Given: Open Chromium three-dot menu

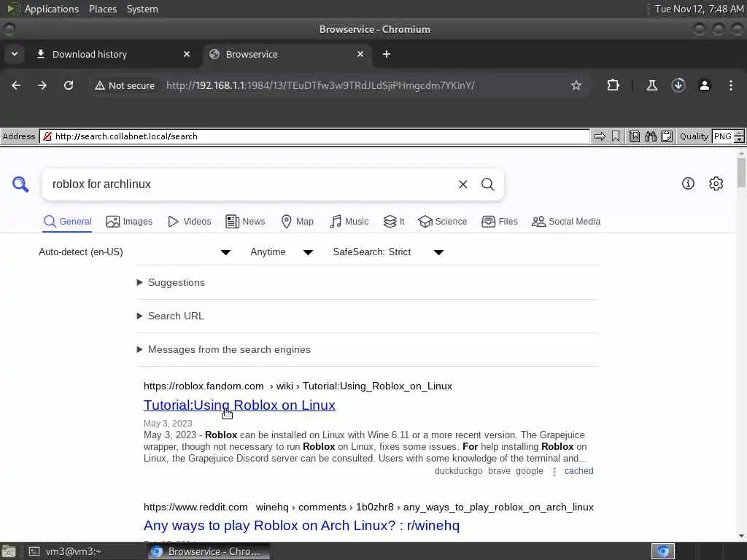Looking at the screenshot, I should (x=731, y=85).
